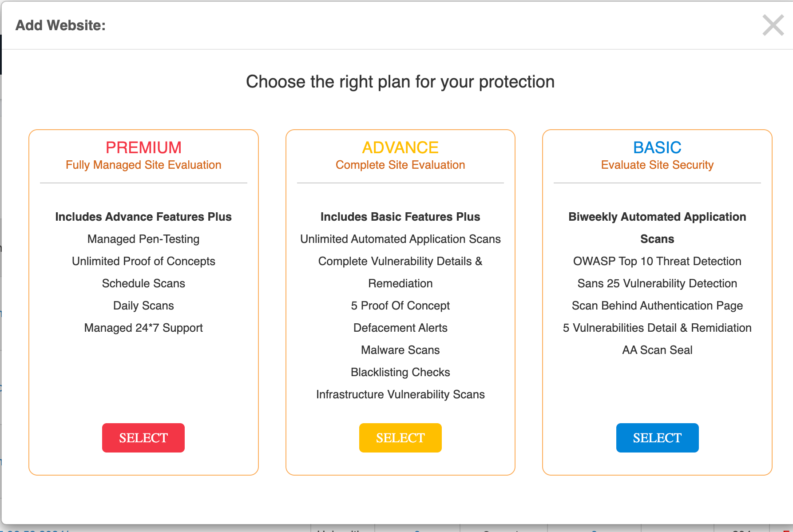
Task: Click 'Unlimited Proof of Concepts' in Premium
Action: tap(143, 262)
